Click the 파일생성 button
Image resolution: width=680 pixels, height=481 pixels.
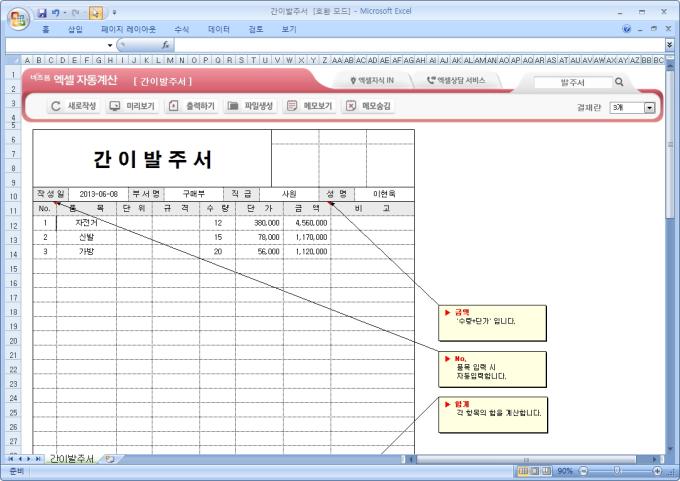[x=250, y=106]
